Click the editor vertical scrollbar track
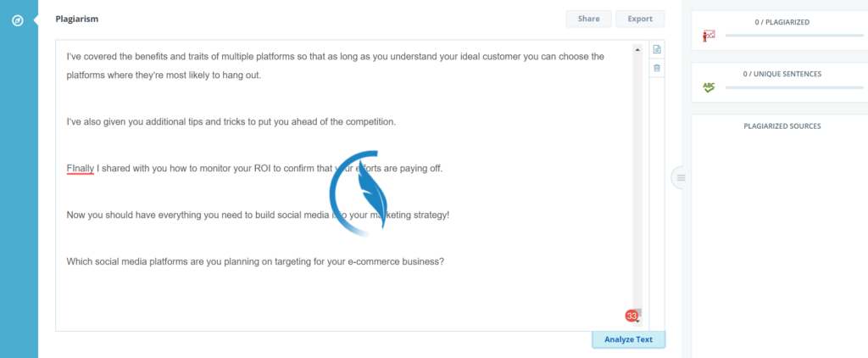Screen dimensions: 868x358 pos(637,183)
